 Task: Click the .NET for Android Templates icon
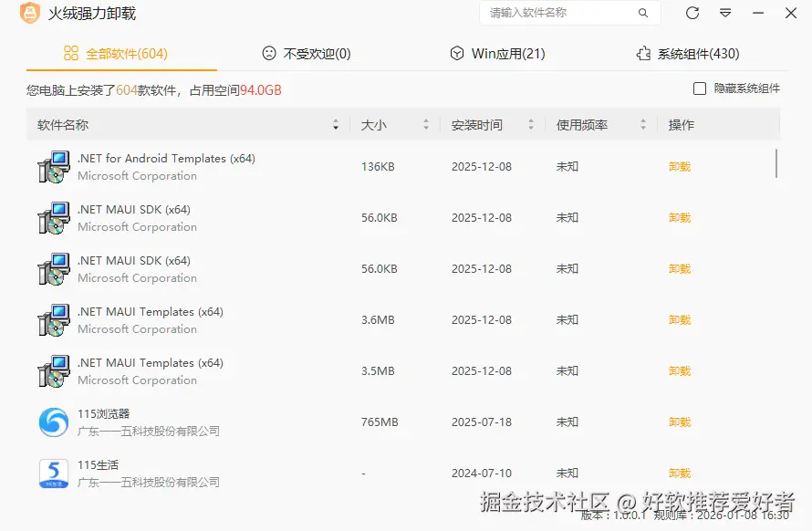[x=54, y=167]
